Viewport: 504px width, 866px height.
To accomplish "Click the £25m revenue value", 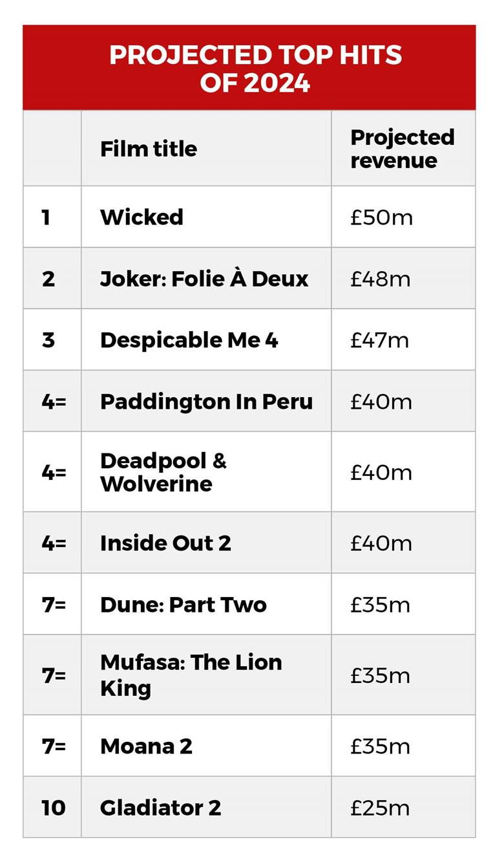I will pos(379,808).
